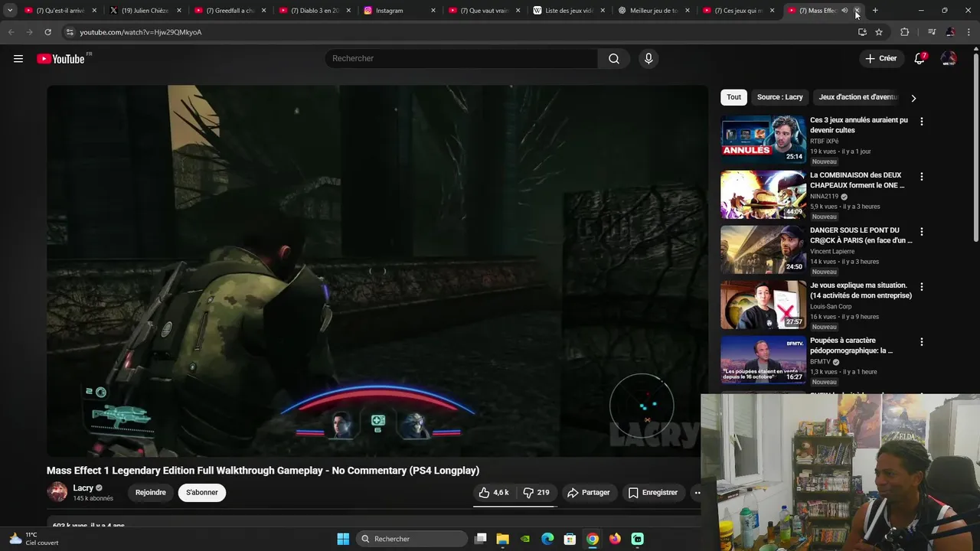Screen dimensions: 980x551
Task: Open the 'DANGER SOUS LE PONT' thumbnail
Action: (763, 249)
